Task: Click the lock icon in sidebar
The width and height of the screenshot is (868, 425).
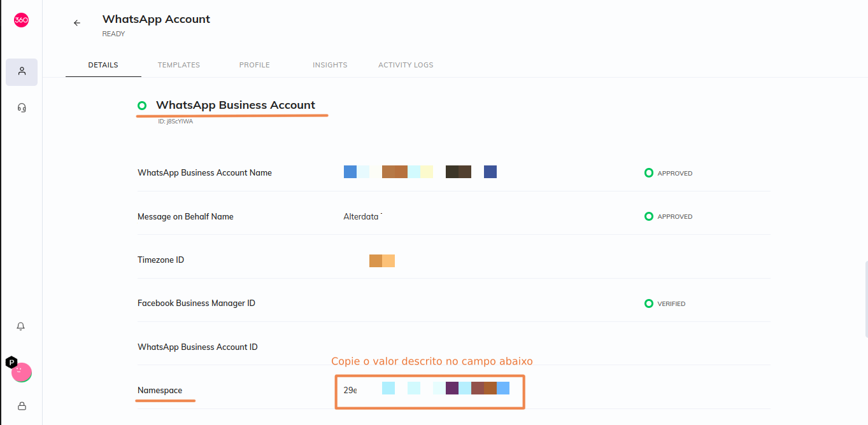Action: (22, 405)
